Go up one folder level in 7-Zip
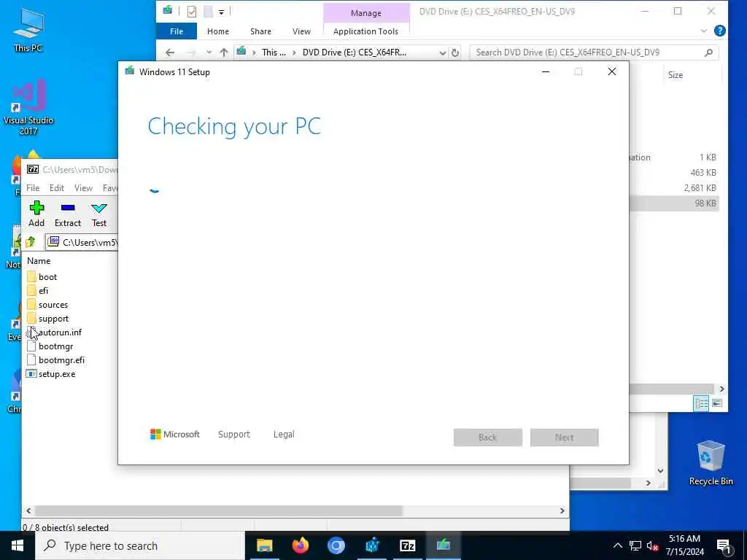This screenshot has width=747, height=560. pyautogui.click(x=31, y=242)
